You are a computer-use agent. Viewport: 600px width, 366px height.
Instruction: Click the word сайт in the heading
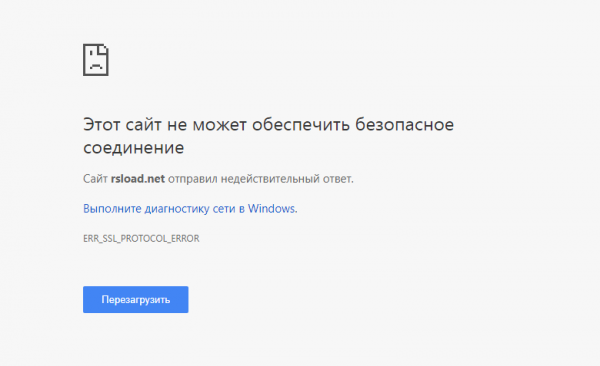coord(143,125)
